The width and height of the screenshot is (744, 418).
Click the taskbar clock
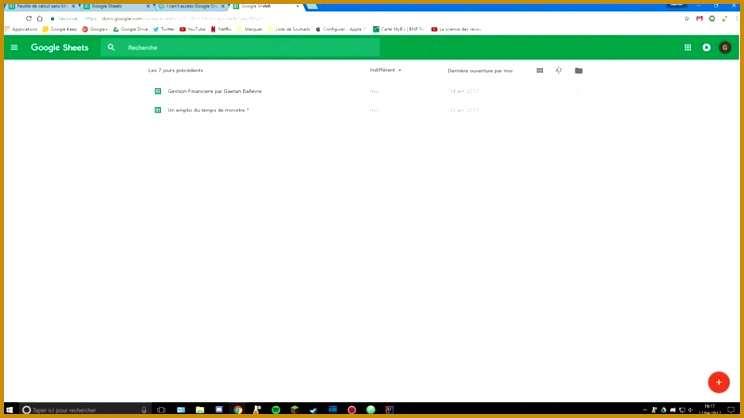tap(709, 410)
